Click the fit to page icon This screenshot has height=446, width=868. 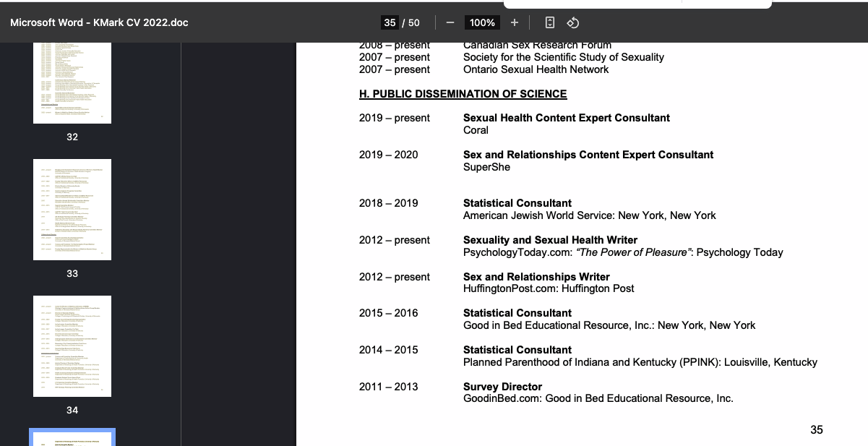pos(550,22)
